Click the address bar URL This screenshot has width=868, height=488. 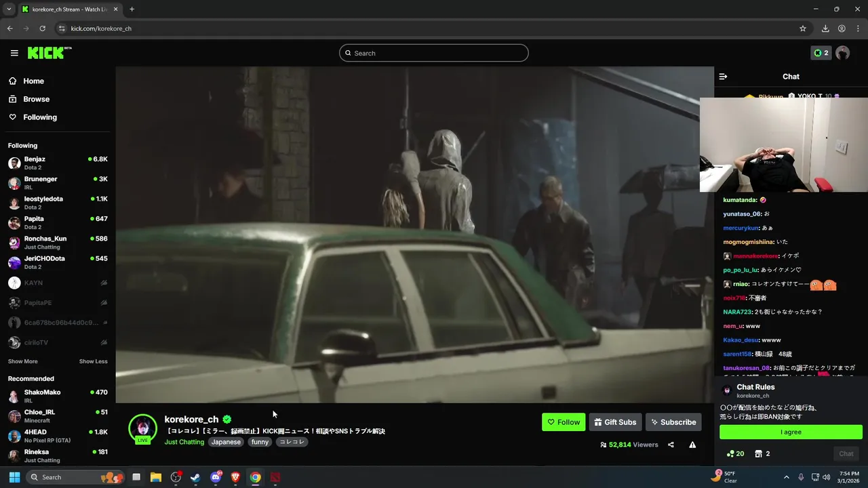coord(101,28)
